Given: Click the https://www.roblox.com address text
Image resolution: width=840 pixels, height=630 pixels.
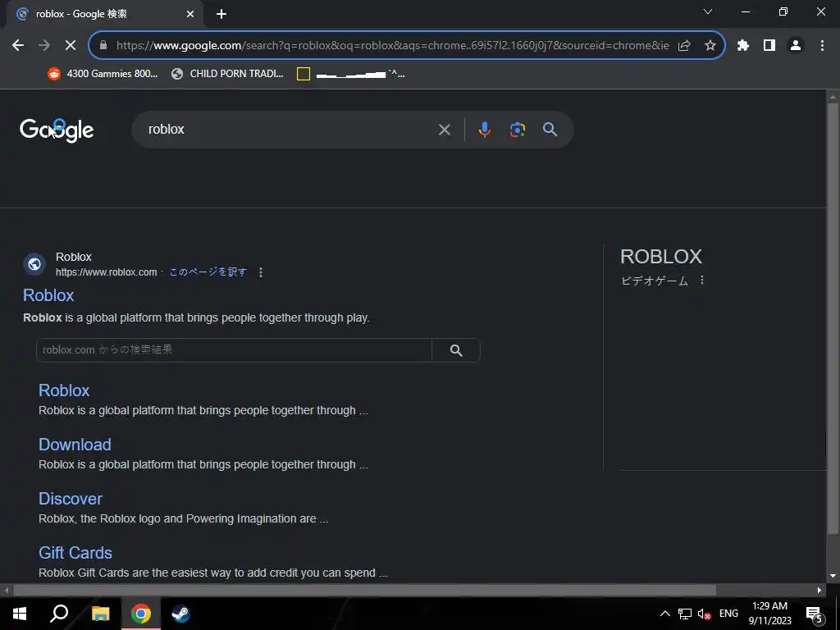Looking at the screenshot, I should pyautogui.click(x=106, y=272).
